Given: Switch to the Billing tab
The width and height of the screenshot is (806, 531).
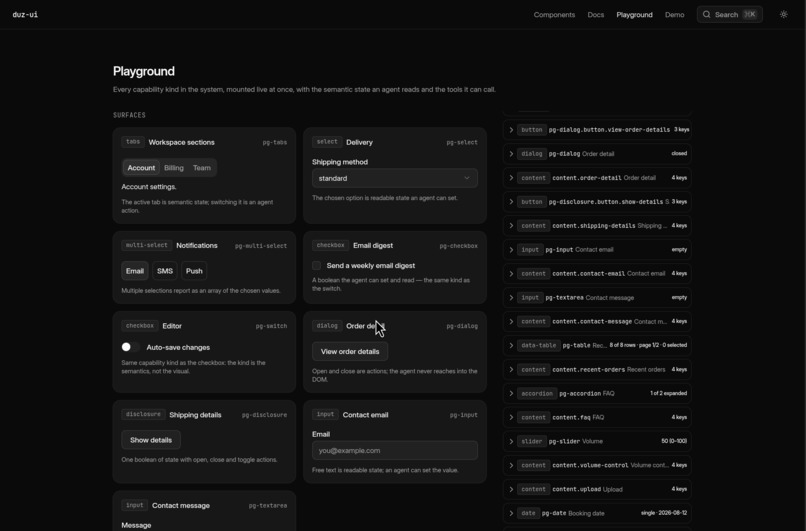Looking at the screenshot, I should pos(174,168).
